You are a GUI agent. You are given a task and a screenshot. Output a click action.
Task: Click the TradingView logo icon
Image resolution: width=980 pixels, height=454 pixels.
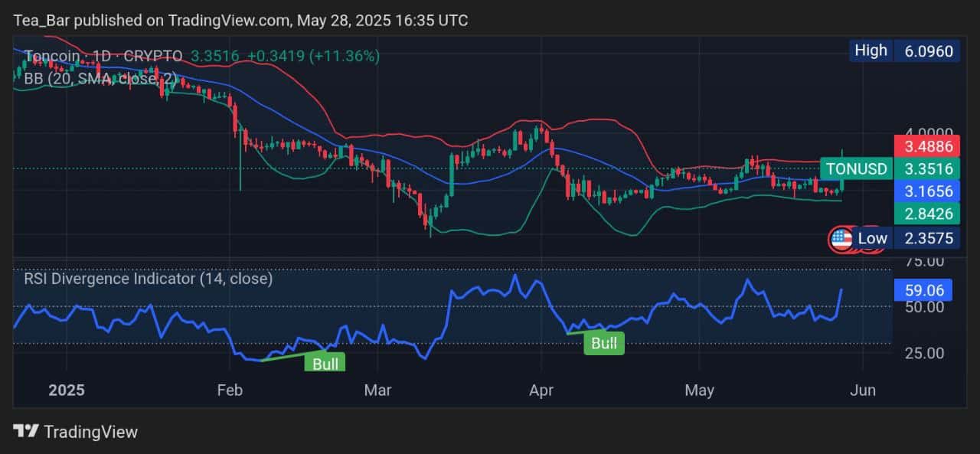(x=26, y=432)
